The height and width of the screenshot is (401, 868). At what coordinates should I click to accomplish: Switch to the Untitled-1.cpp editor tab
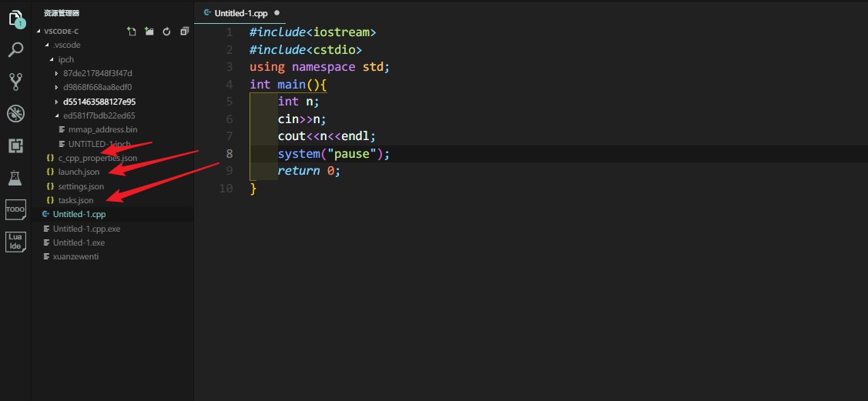[240, 12]
